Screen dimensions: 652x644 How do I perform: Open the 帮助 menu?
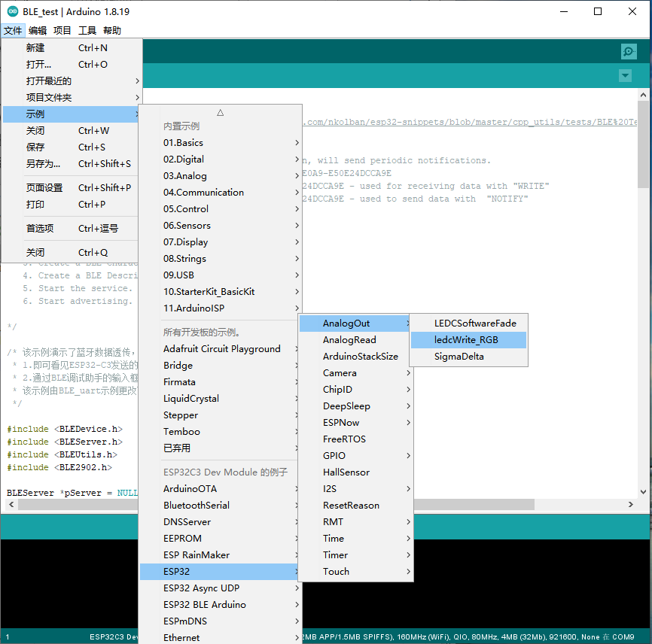coord(112,30)
